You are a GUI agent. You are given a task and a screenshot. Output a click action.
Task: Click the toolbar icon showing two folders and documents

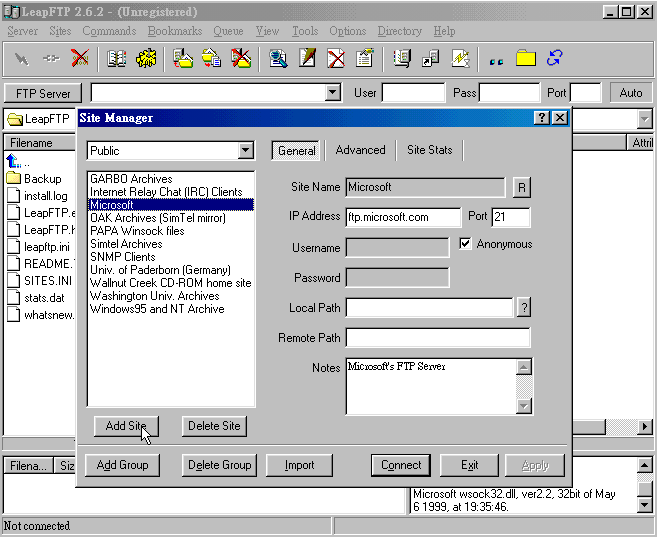212,58
